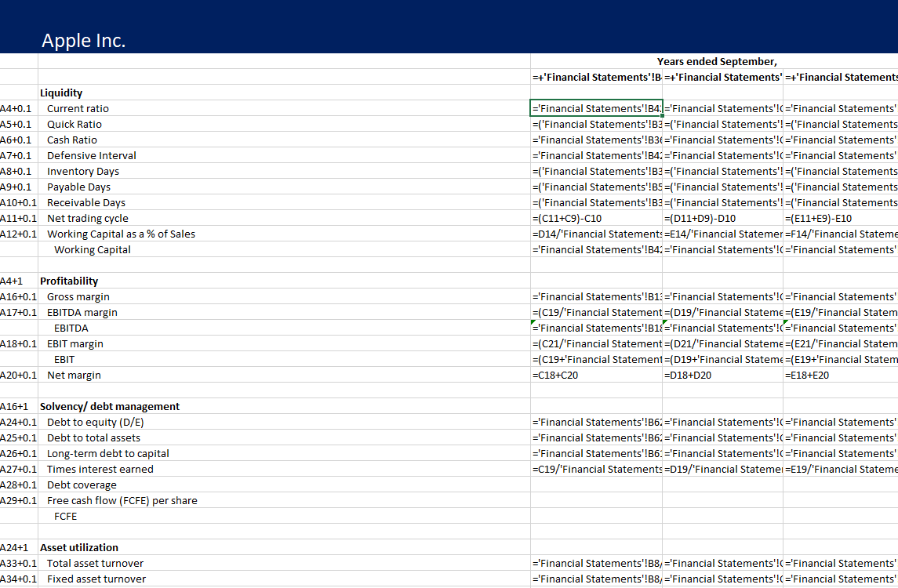Select cell with formula =C18+C20

point(596,375)
